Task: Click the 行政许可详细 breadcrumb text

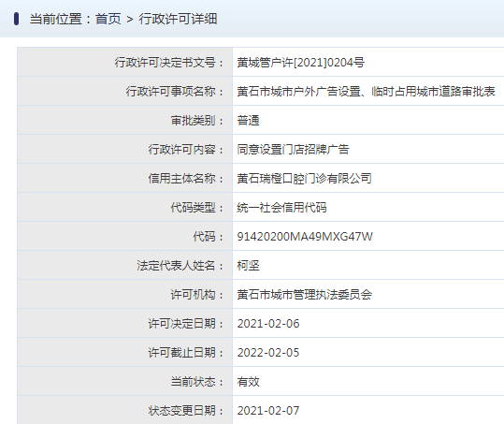Action: [178, 19]
